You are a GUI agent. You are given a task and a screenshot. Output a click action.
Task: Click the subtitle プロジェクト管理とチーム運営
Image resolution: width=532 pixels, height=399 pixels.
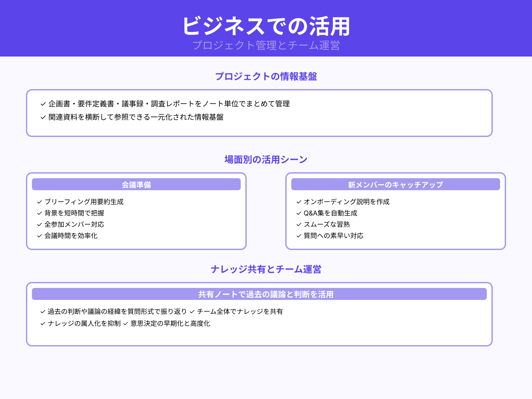tap(266, 45)
